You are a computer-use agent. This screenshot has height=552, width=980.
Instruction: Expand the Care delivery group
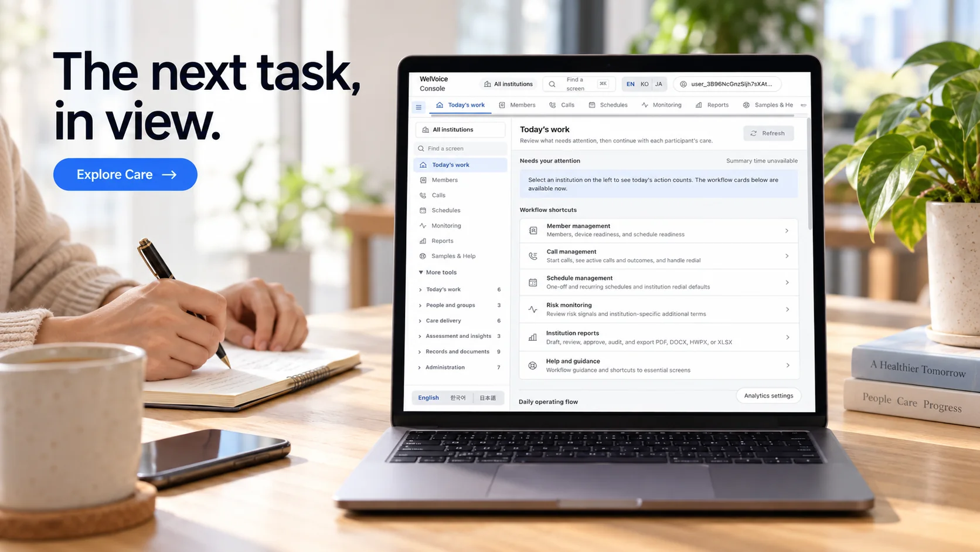click(x=459, y=321)
